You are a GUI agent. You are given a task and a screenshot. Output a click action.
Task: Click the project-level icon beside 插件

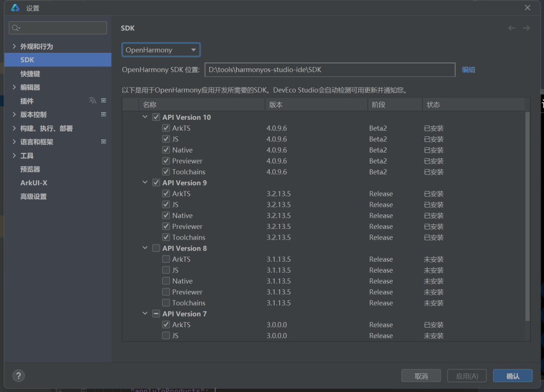103,101
